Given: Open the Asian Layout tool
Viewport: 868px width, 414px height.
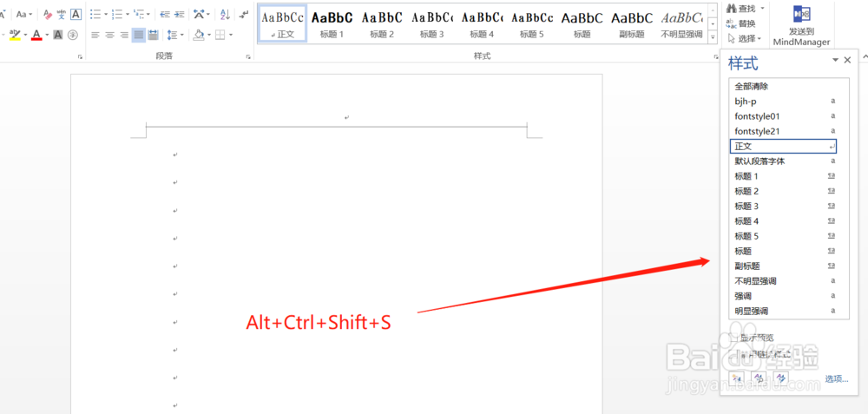Looking at the screenshot, I should pos(200,15).
